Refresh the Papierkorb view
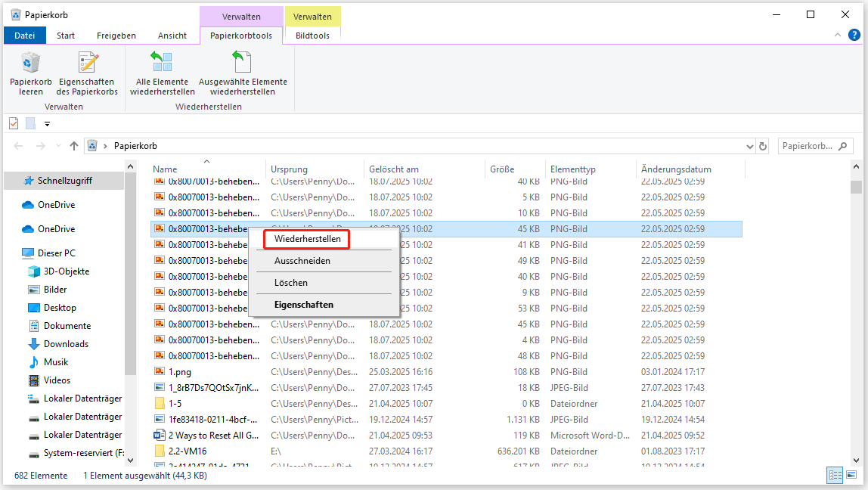Image resolution: width=868 pixels, height=490 pixels. tap(763, 146)
